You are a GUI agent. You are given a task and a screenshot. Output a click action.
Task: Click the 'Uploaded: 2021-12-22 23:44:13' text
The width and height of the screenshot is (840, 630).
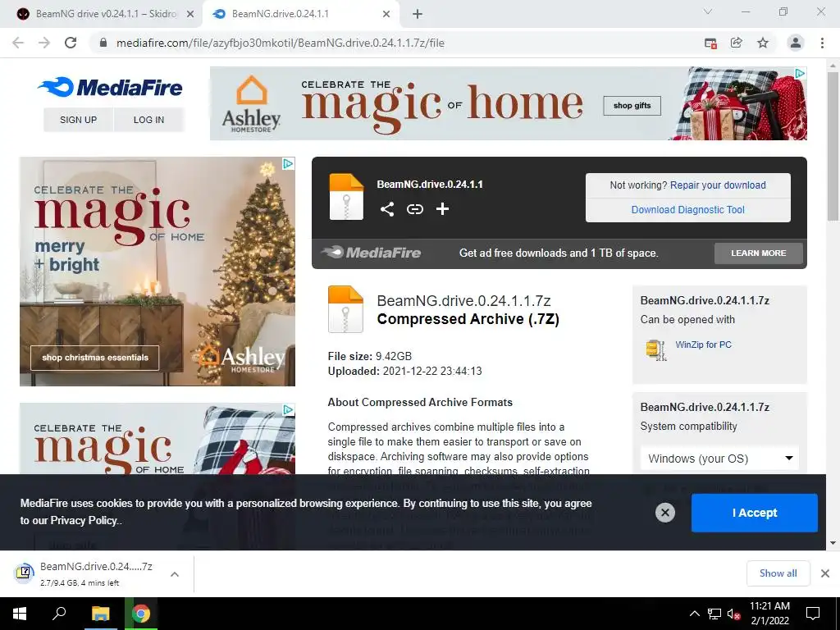tap(405, 372)
